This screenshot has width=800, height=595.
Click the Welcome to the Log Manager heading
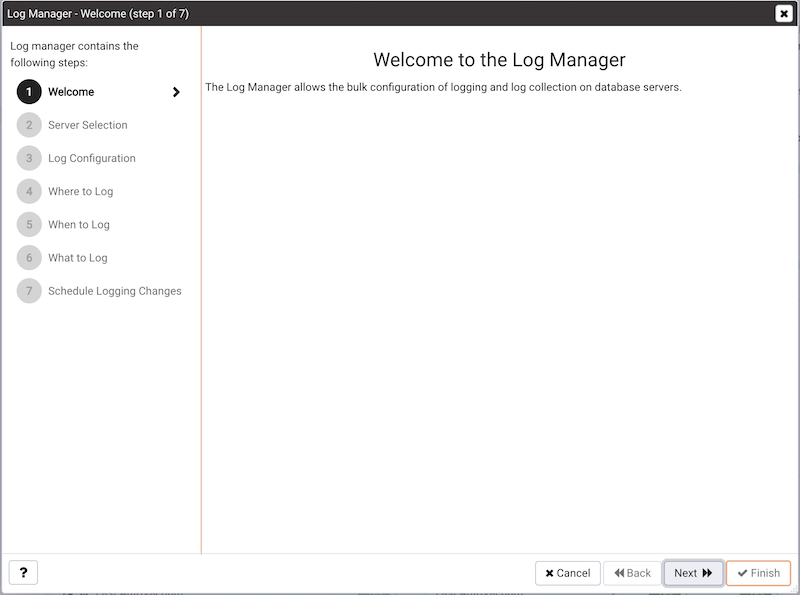(499, 60)
